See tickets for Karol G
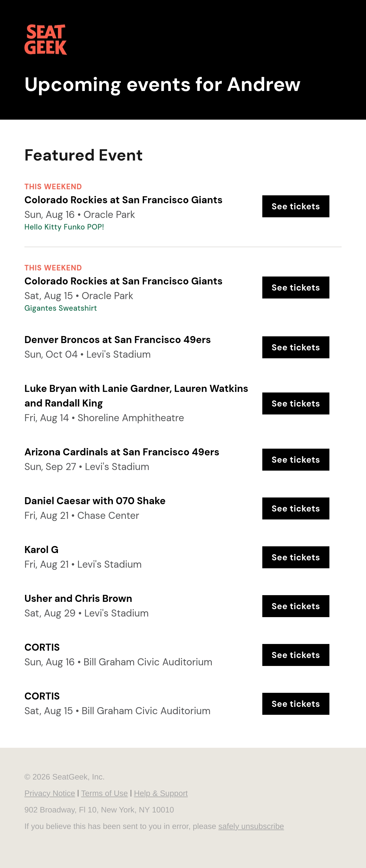 pyautogui.click(x=296, y=557)
